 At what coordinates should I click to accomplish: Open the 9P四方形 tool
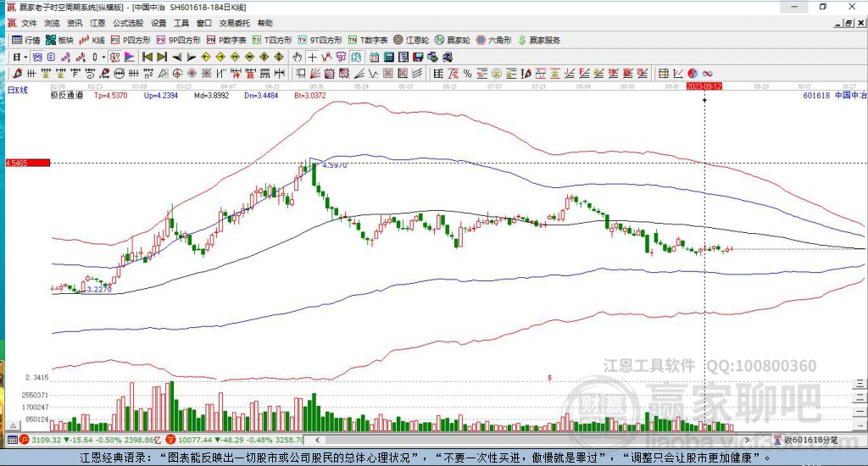pos(178,40)
